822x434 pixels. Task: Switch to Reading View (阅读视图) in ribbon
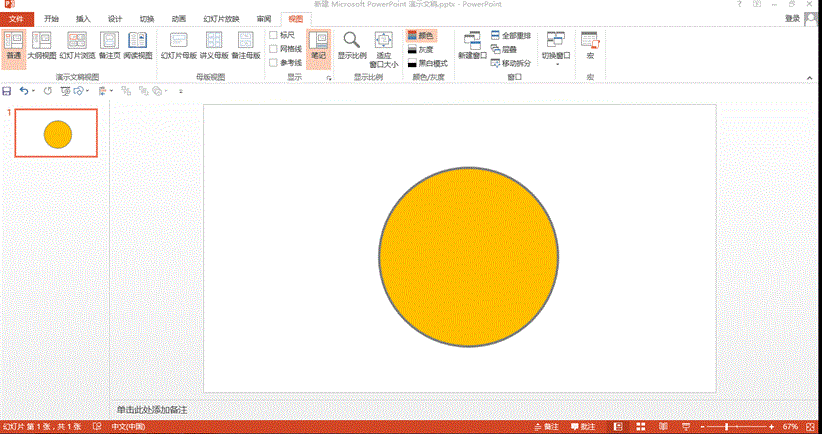pyautogui.click(x=137, y=45)
